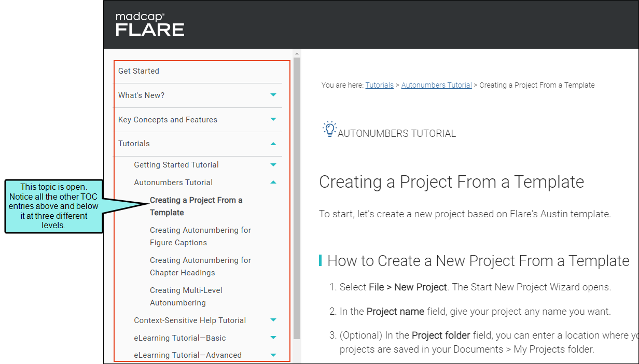Expand eLearning Tutorial—Advanced arrow
The width and height of the screenshot is (639, 364).
coord(273,355)
